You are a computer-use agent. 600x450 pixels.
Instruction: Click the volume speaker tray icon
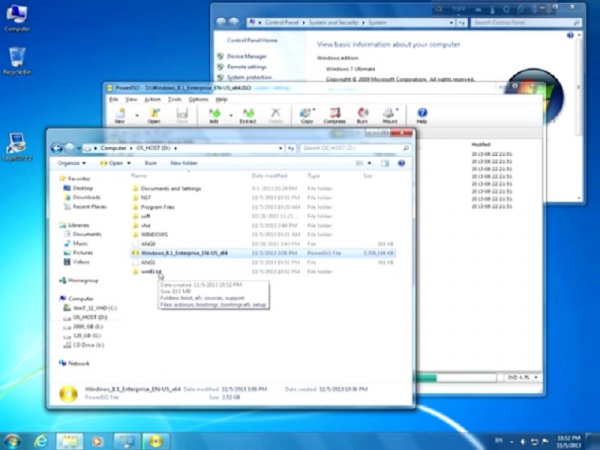pos(523,441)
